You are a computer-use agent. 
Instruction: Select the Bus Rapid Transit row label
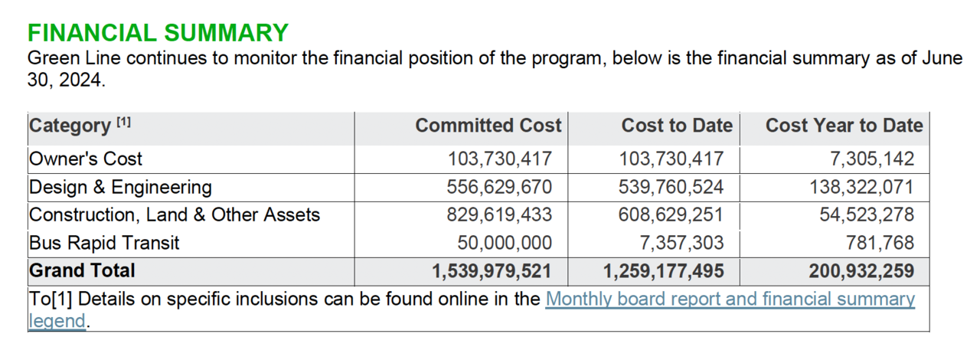pos(104,244)
